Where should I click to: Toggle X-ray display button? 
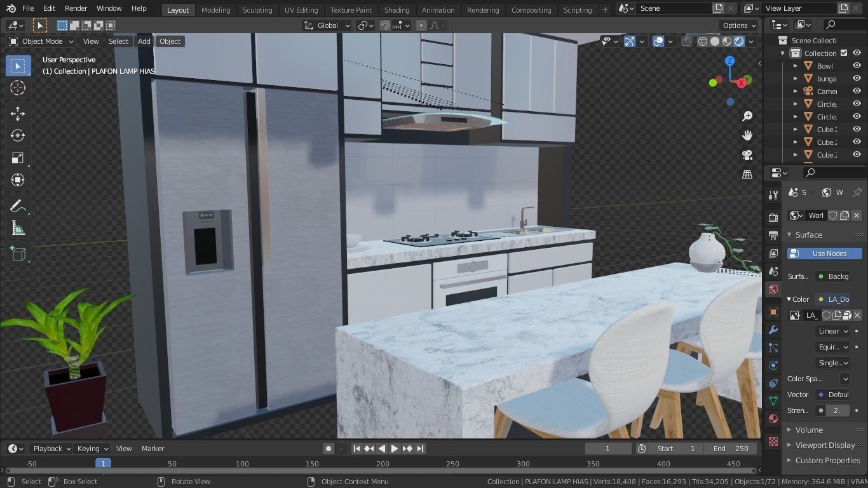click(x=686, y=41)
